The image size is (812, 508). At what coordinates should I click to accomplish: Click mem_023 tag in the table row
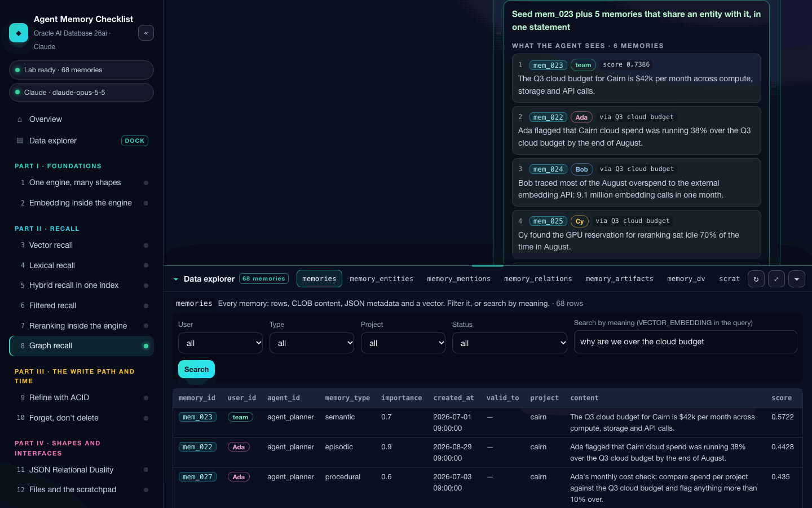(x=197, y=417)
